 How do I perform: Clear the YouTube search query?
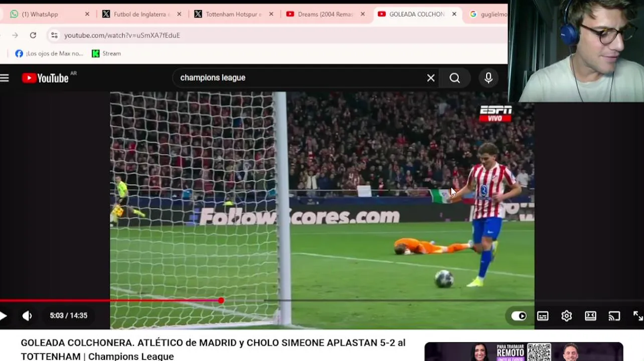431,78
